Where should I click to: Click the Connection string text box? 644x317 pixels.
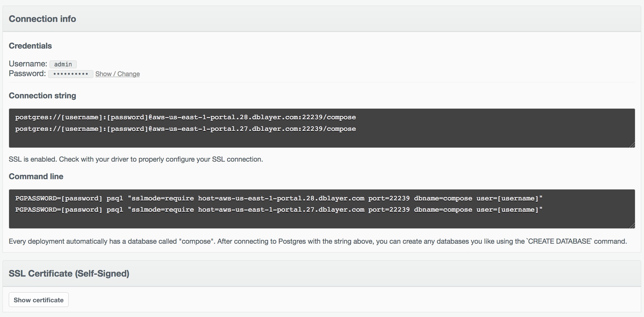322,128
